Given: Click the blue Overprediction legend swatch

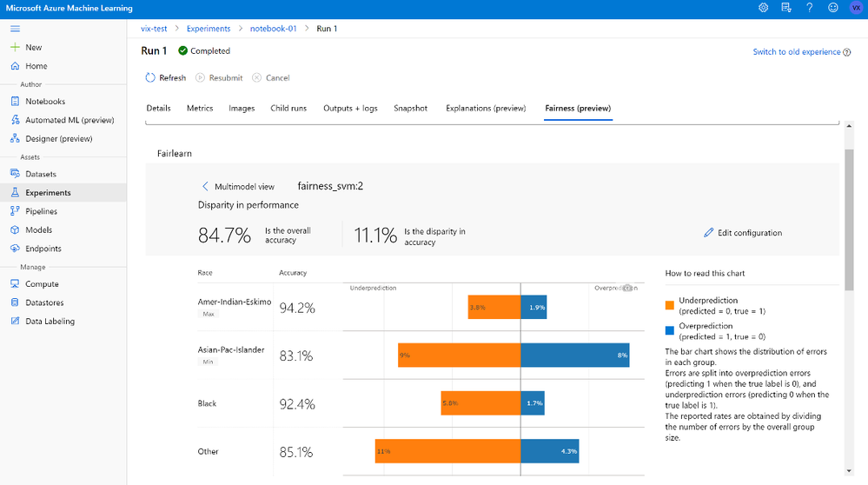Looking at the screenshot, I should click(670, 330).
